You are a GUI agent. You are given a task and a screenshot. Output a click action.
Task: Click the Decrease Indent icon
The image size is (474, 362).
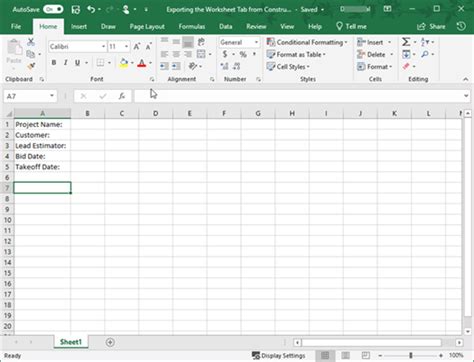pyautogui.click(x=164, y=66)
